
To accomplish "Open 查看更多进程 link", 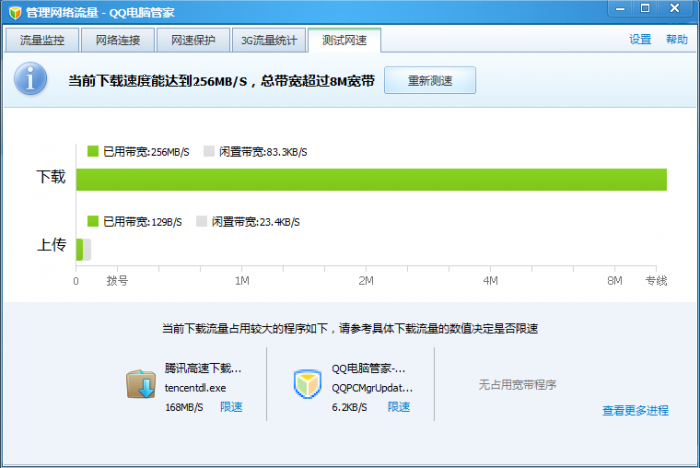I will pos(635,410).
